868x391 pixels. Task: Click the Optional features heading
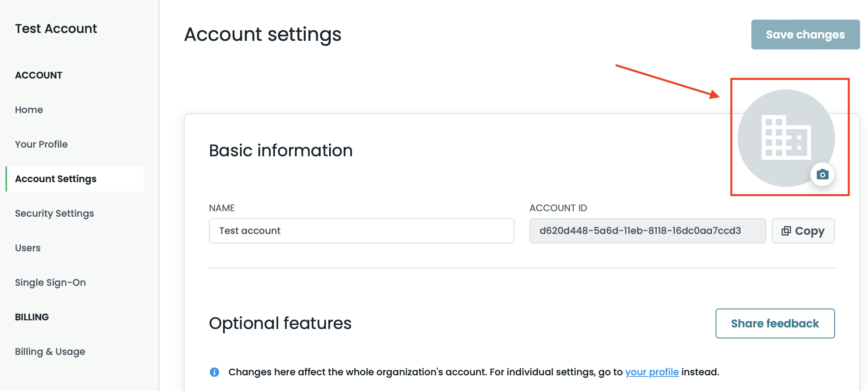click(x=280, y=323)
